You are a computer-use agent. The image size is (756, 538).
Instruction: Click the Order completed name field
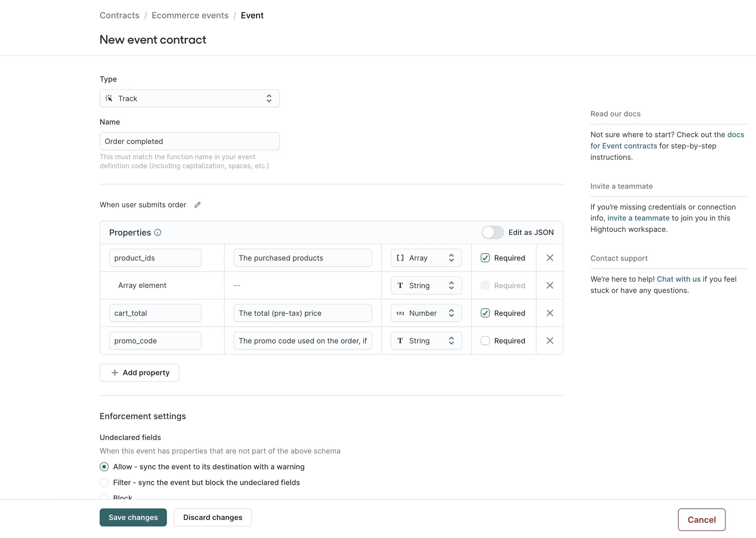point(189,141)
